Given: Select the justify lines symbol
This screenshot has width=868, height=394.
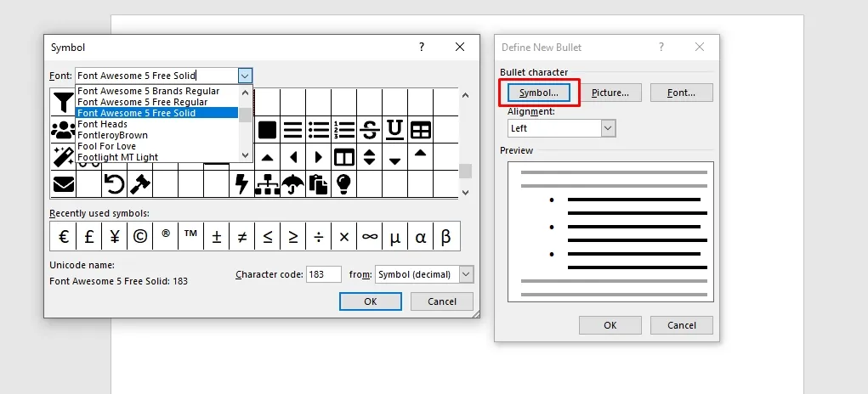Looking at the screenshot, I should point(292,130).
